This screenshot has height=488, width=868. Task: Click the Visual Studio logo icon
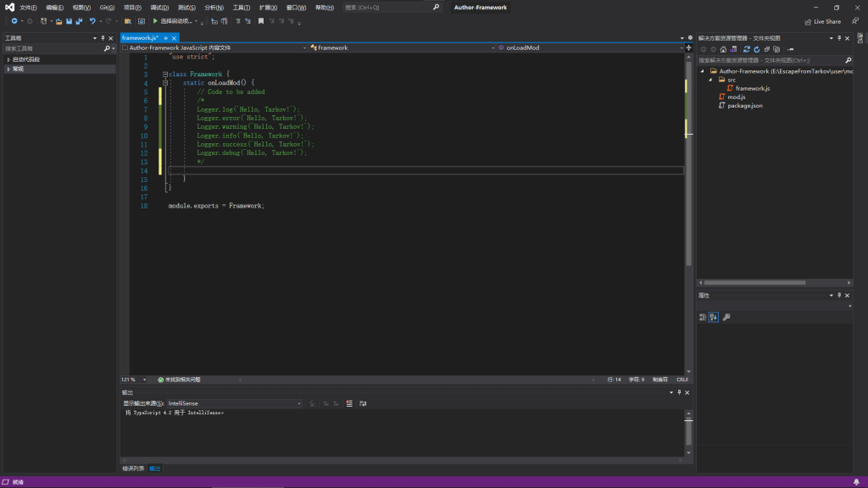click(x=9, y=7)
